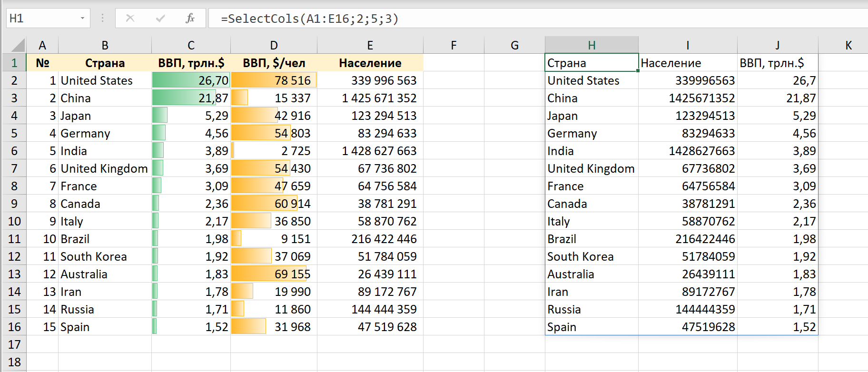Select column C header
This screenshot has height=372, width=868.
pos(191,45)
